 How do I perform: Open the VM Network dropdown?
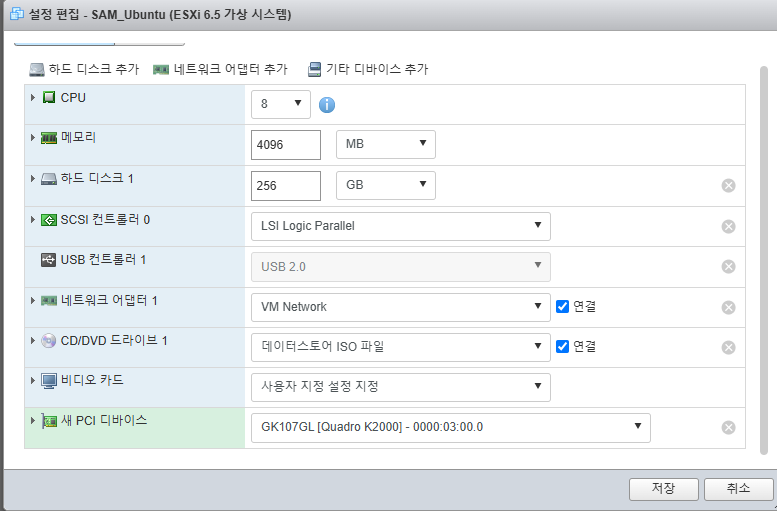[x=400, y=307]
